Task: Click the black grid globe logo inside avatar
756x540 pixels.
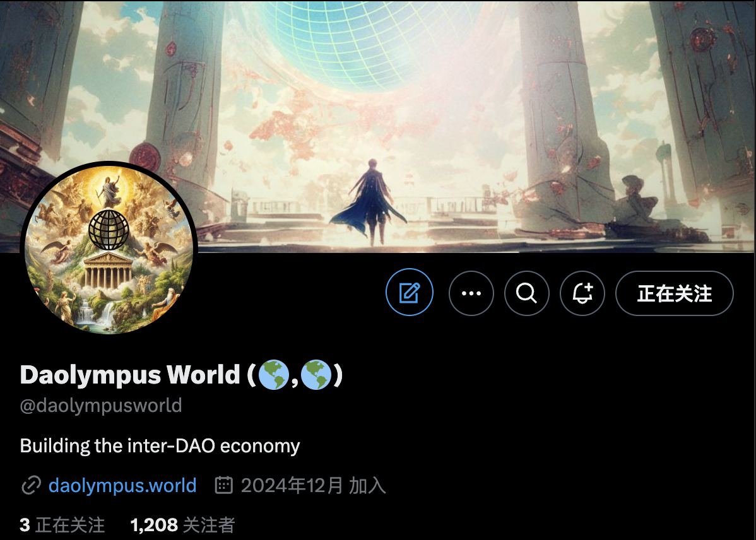Action: tap(109, 230)
